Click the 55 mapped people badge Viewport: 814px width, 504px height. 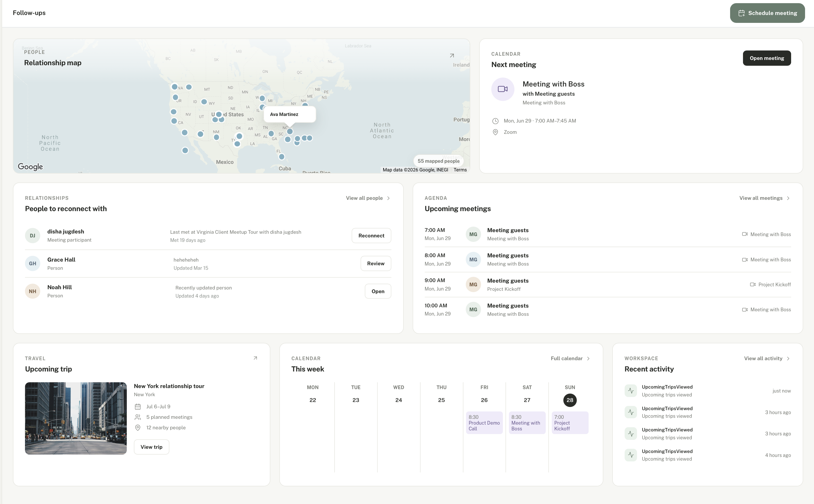pos(438,161)
